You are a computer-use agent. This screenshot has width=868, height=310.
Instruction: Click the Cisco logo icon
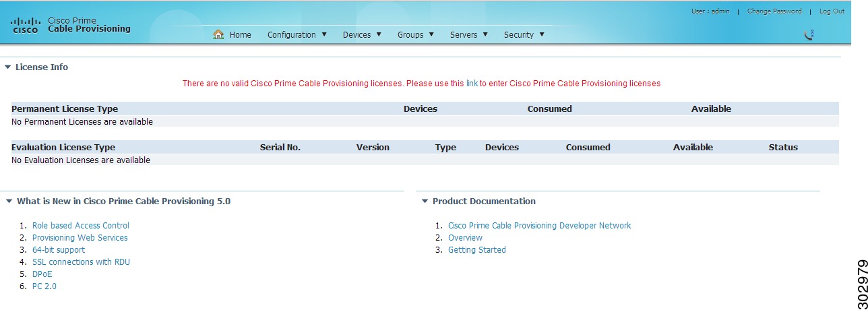25,26
